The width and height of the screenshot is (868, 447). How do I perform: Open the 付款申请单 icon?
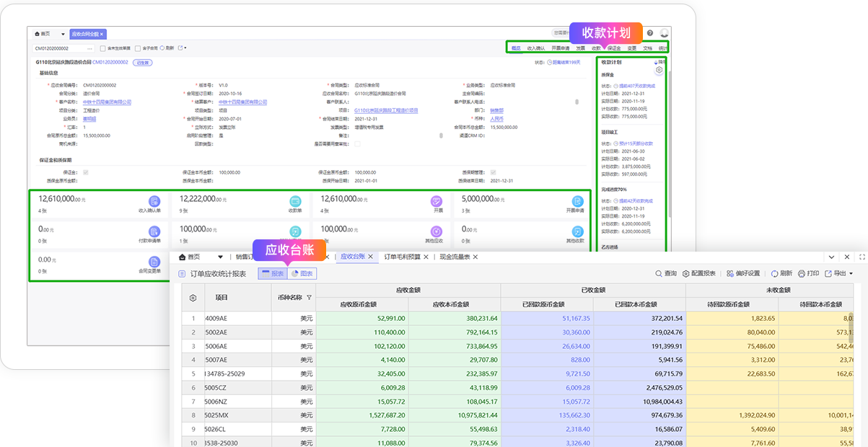(x=154, y=231)
